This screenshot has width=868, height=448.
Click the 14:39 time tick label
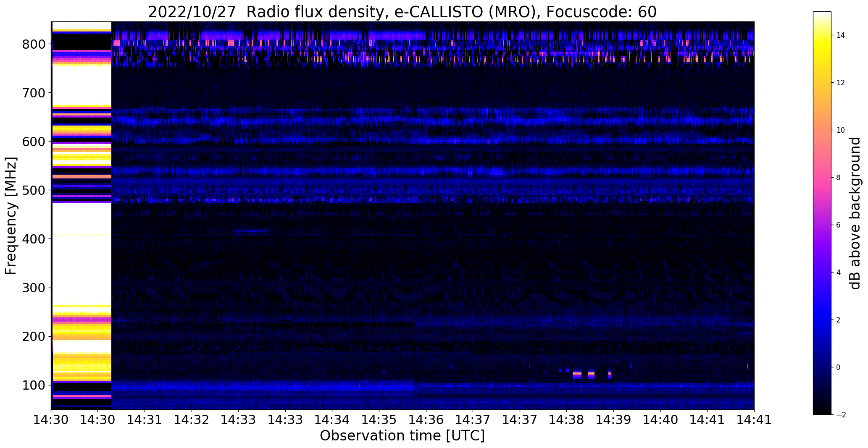[x=613, y=420]
